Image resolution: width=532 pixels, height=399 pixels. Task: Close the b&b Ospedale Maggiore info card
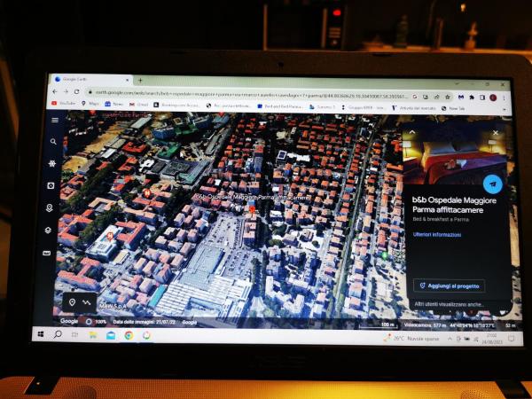click(496, 133)
